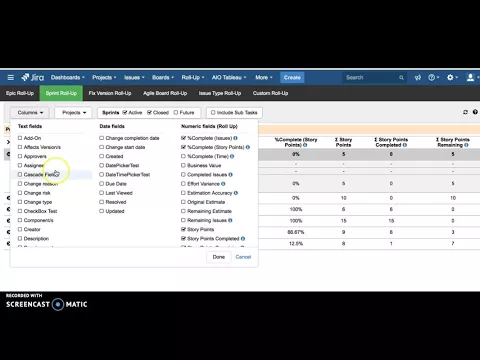Click Done in columns panel
Viewport: 480px width, 360px height.
tap(219, 257)
